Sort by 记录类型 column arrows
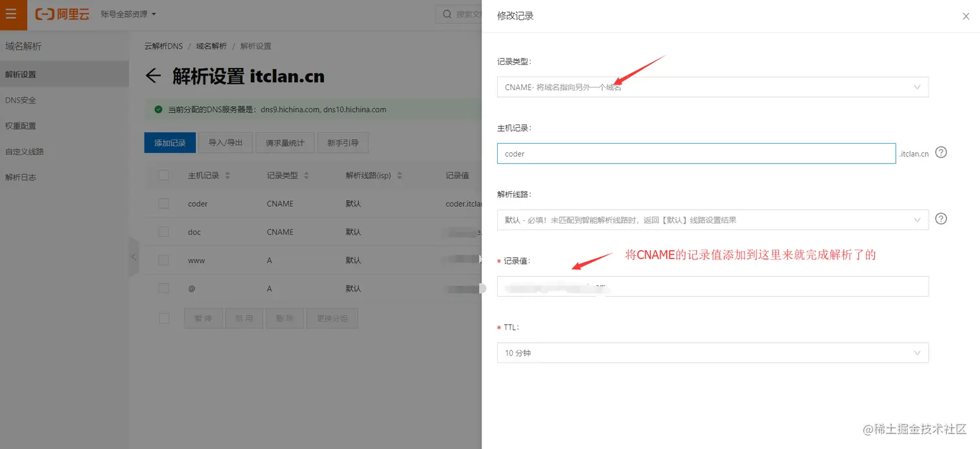The height and width of the screenshot is (449, 980). (x=306, y=176)
